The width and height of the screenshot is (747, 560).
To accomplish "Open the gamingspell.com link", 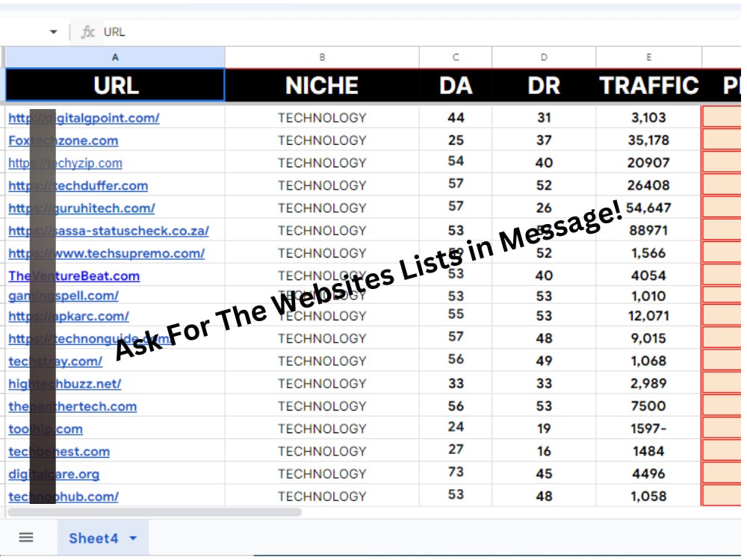I will [63, 296].
